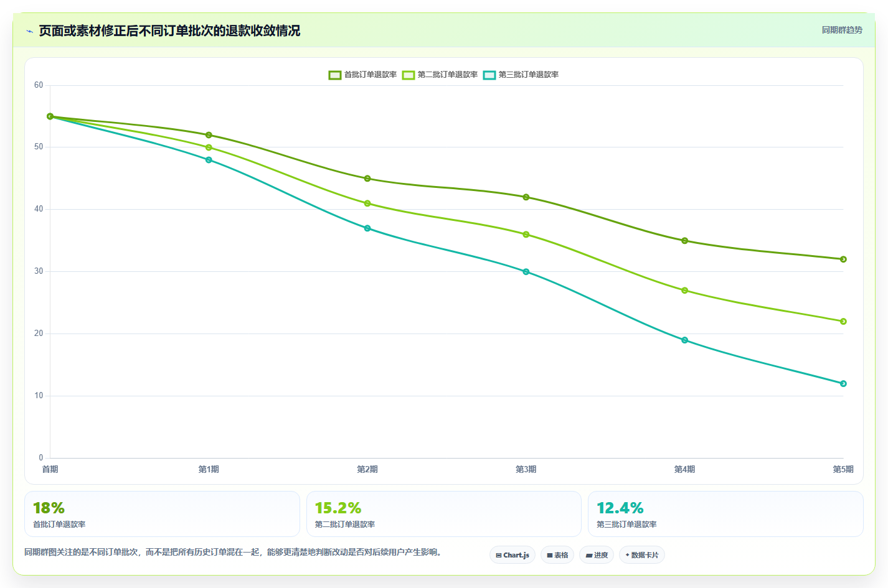The height and width of the screenshot is (588, 888).
Task: Select the 进度 tag button
Action: pos(597,555)
